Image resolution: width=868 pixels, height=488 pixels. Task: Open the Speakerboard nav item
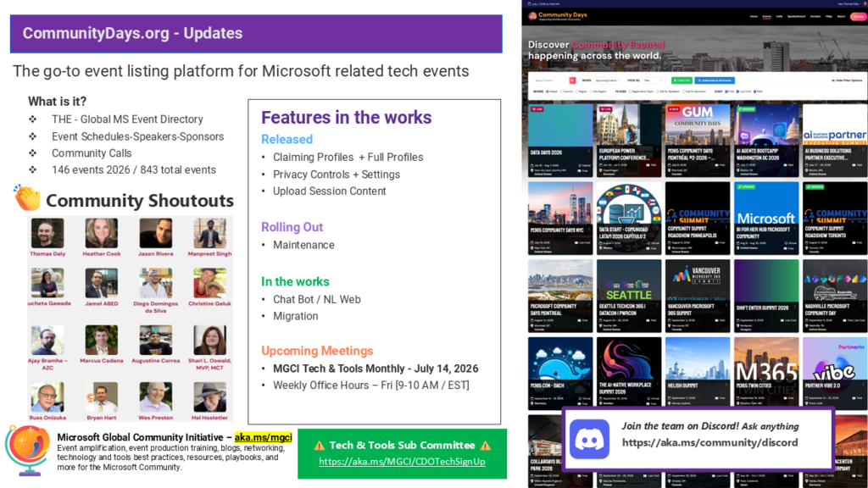coord(796,17)
